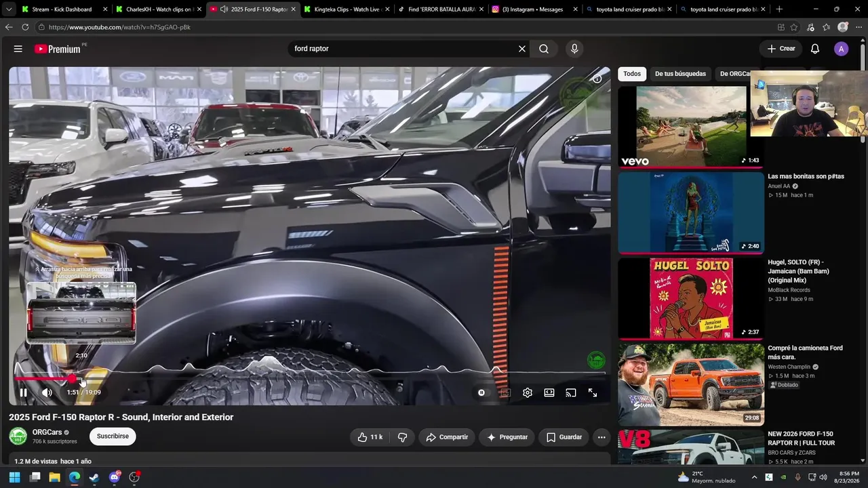
Task: Click the YouTube URL address bar
Action: (407, 27)
